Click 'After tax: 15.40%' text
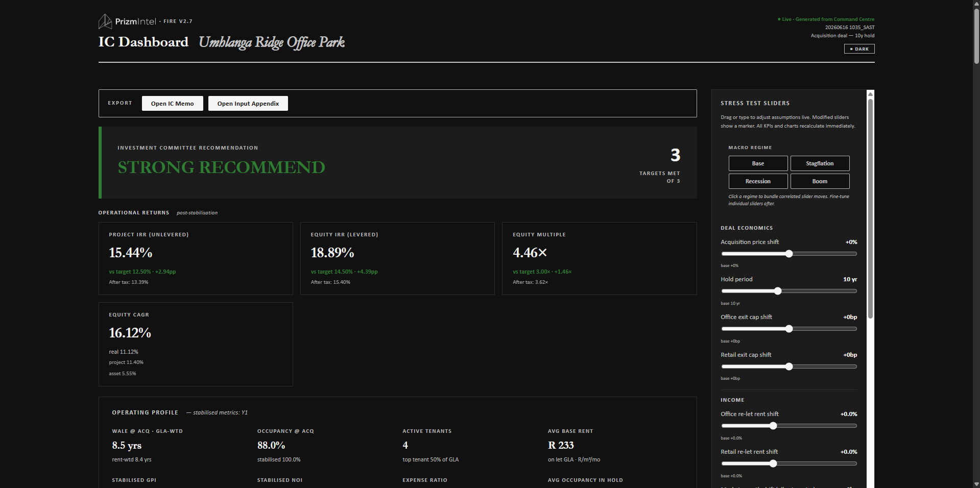 point(330,282)
